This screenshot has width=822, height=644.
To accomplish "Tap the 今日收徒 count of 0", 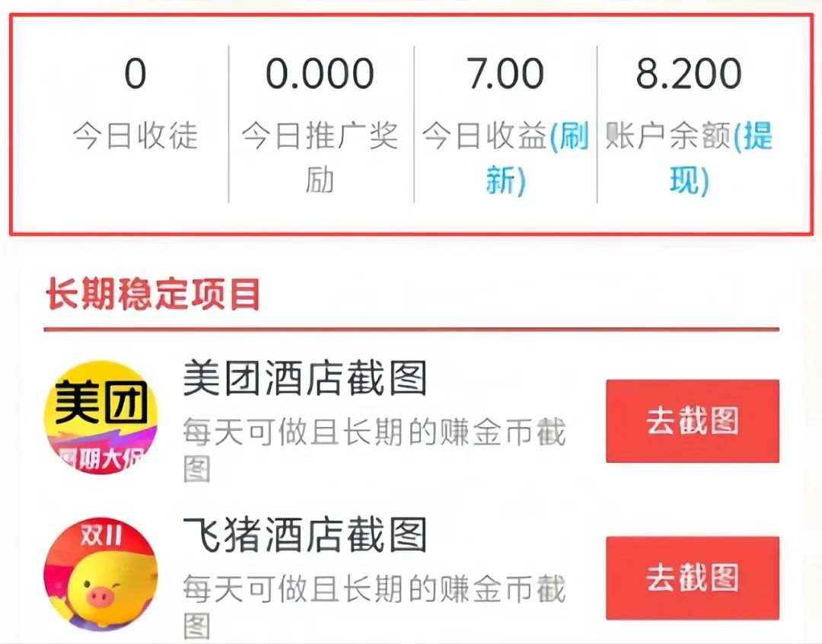I will pyautogui.click(x=135, y=73).
